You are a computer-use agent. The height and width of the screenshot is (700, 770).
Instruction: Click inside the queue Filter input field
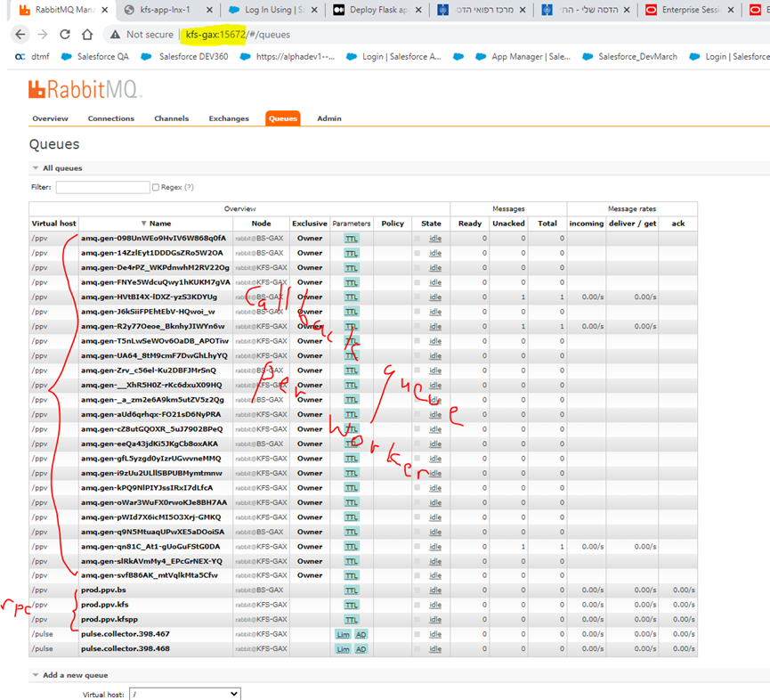click(x=102, y=187)
